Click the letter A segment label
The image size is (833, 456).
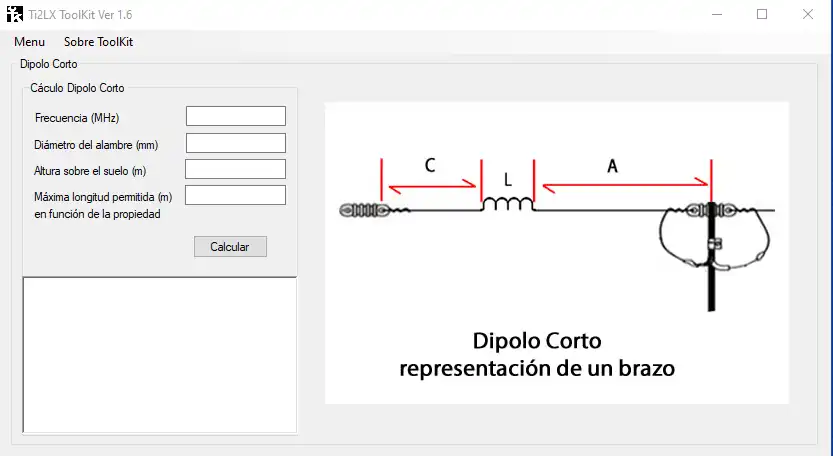612,166
